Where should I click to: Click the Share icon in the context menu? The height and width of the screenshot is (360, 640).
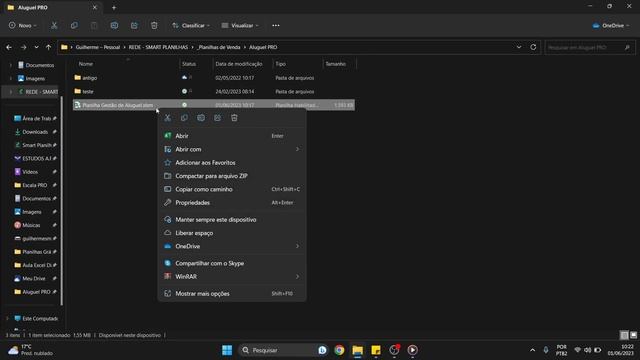pyautogui.click(x=218, y=118)
